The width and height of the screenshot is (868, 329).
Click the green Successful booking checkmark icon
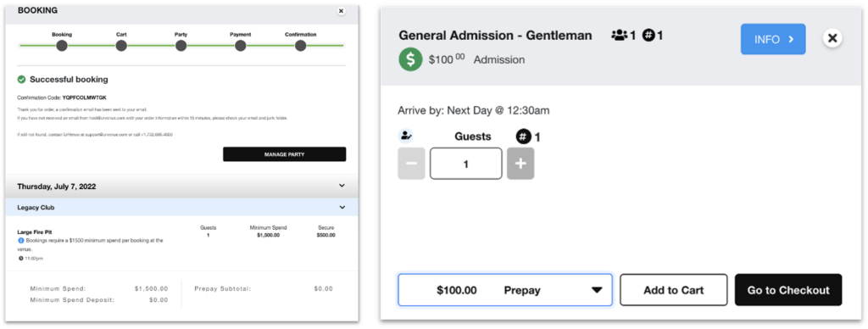(x=21, y=80)
